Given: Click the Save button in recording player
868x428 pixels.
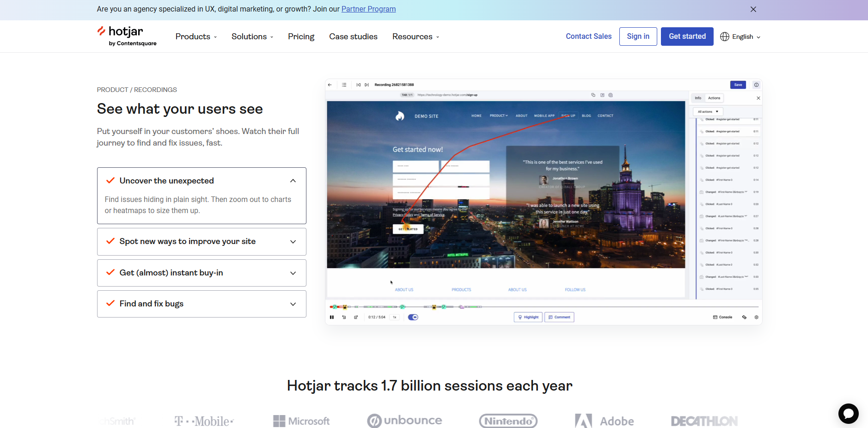Looking at the screenshot, I should pos(738,85).
